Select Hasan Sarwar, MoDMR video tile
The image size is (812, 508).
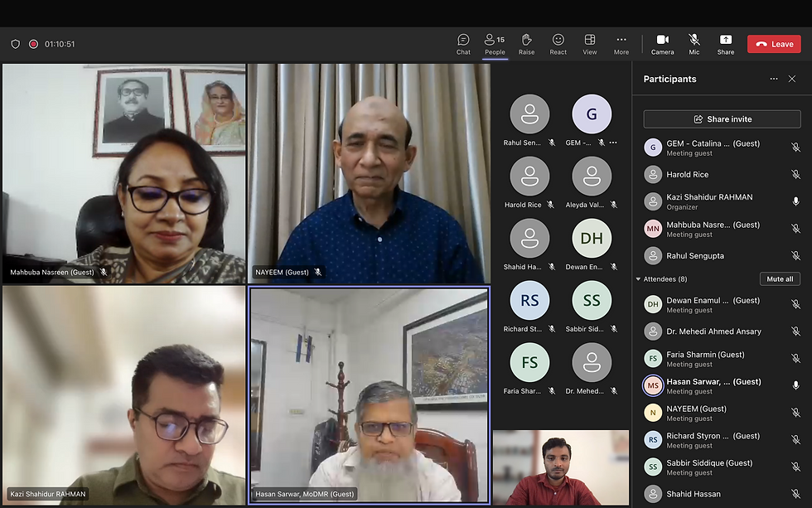point(370,395)
